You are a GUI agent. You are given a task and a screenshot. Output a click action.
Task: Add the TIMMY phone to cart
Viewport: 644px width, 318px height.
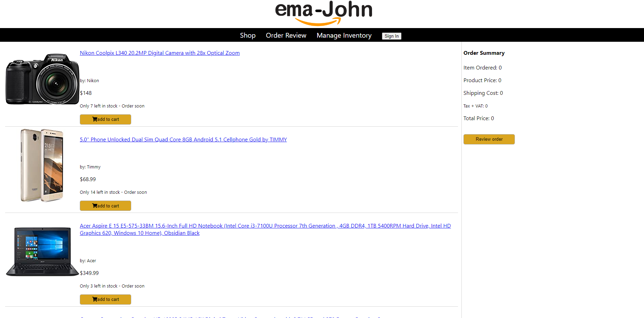tap(106, 206)
